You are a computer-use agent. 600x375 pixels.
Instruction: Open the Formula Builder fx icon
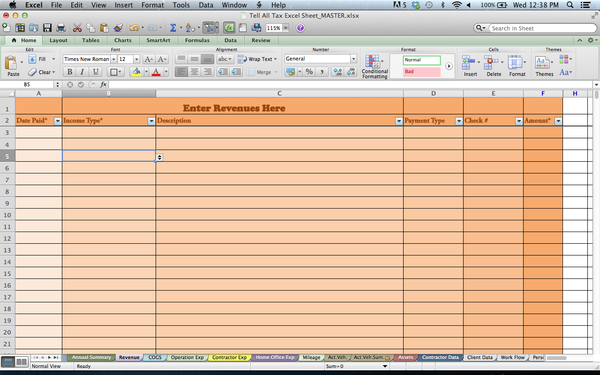pyautogui.click(x=229, y=28)
